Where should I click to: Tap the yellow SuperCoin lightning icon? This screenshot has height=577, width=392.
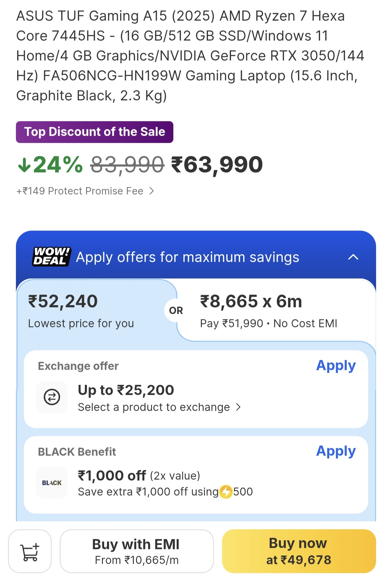click(226, 492)
